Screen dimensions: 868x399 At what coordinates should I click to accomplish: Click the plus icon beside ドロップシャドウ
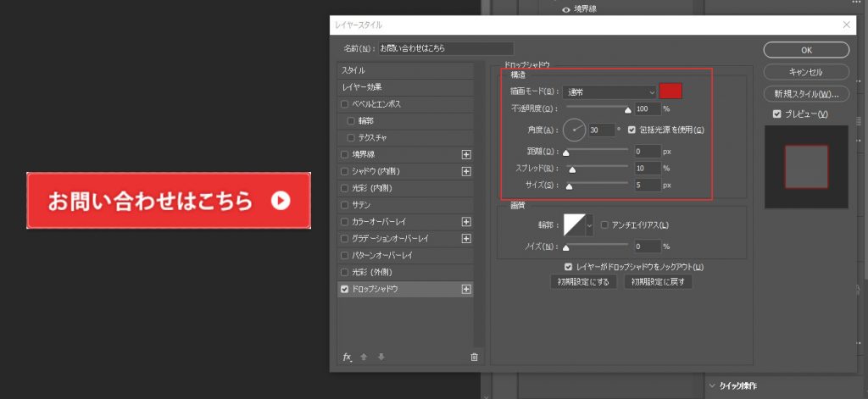(465, 289)
